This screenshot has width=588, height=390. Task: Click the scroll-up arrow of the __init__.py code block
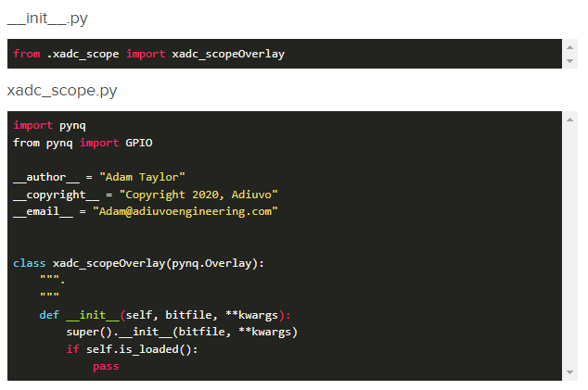pyautogui.click(x=570, y=46)
